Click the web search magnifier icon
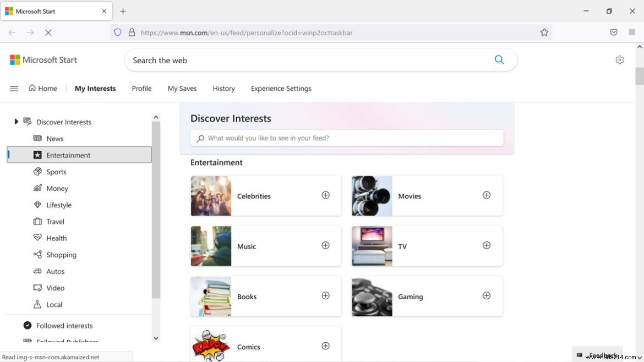Screen dimensions: 644x362 pyautogui.click(x=499, y=60)
